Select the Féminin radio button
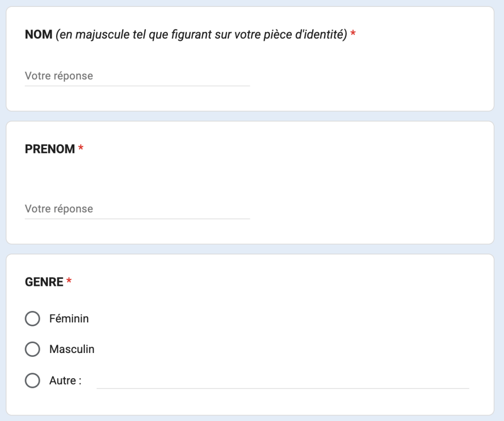The image size is (504, 421). click(33, 319)
